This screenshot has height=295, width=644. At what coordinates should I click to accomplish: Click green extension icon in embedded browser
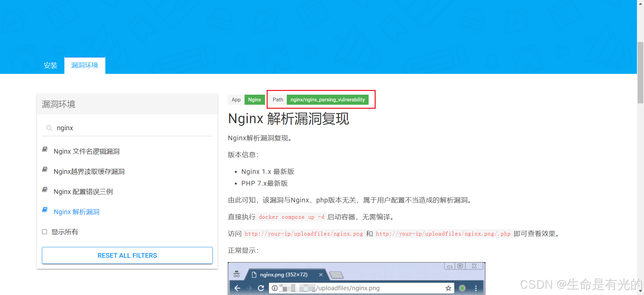click(462, 288)
